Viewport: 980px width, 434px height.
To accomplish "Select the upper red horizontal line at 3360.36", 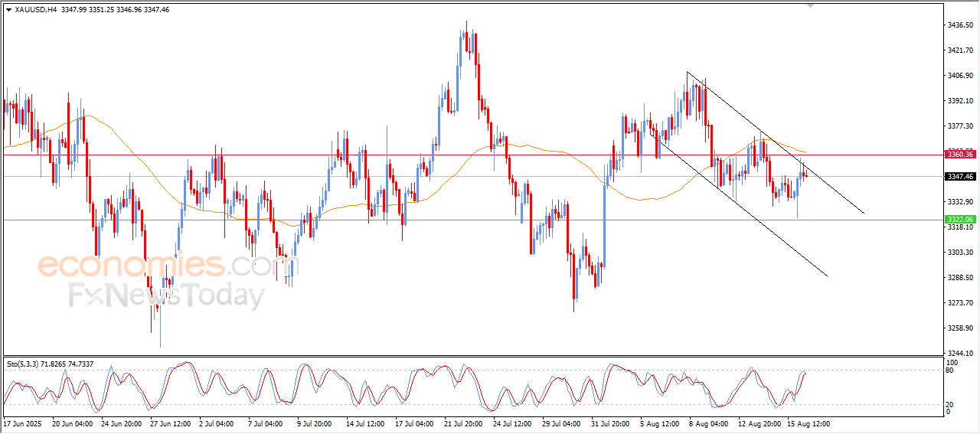I will point(472,155).
